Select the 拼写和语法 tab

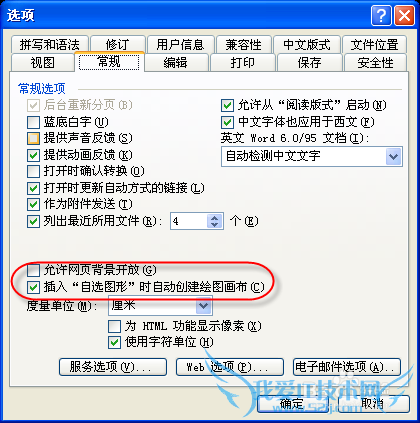click(50, 44)
